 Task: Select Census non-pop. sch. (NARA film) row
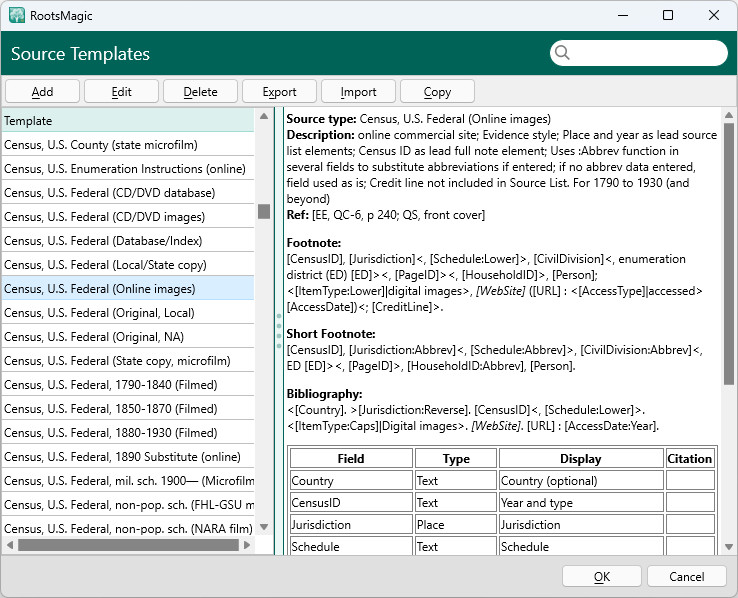coord(128,528)
